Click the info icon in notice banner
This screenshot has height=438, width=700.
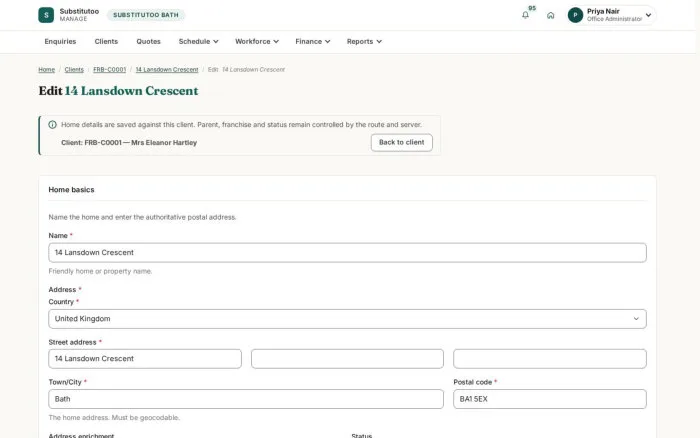52,125
